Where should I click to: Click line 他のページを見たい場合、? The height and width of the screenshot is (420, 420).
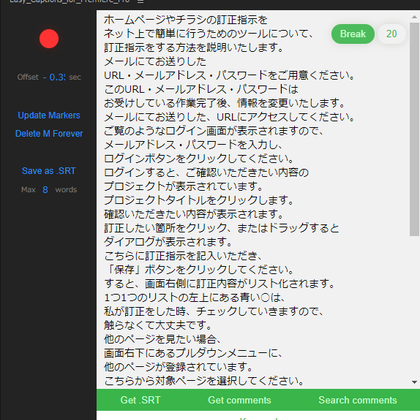tap(163, 339)
